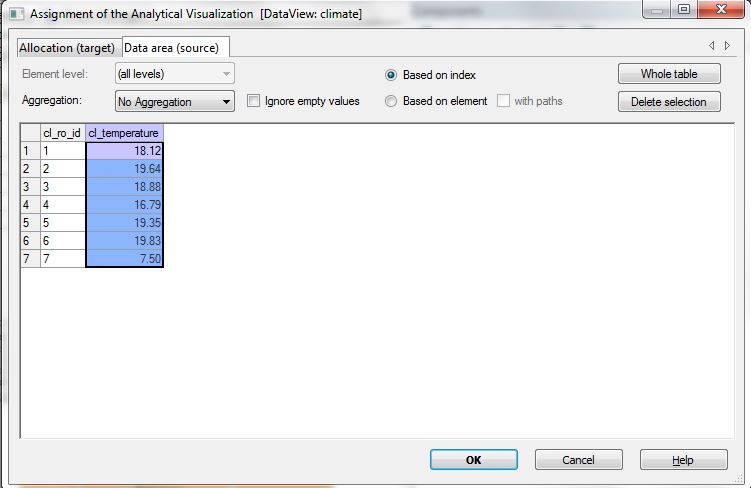Select row header 1 in the table
Viewport: 751px width, 488px height.
pos(30,151)
